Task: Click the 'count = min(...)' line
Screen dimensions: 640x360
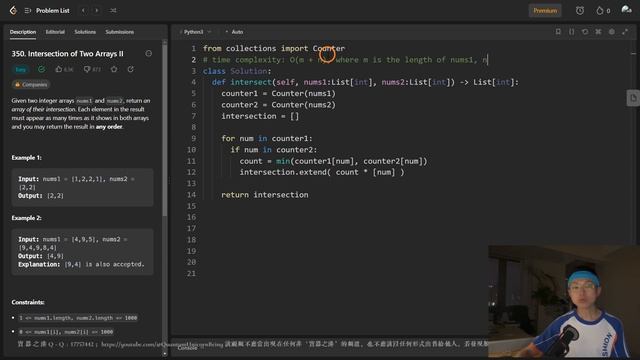Action: [333, 161]
